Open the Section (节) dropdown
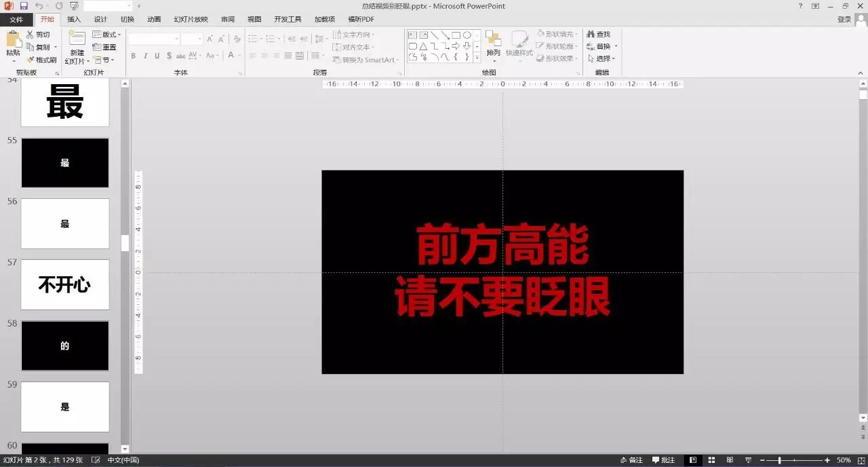 tap(104, 60)
